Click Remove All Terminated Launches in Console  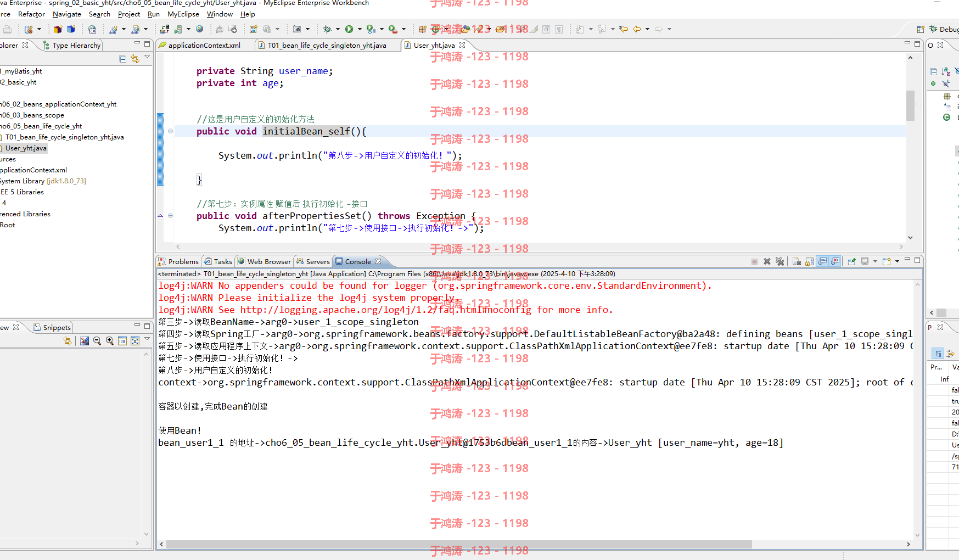click(779, 262)
